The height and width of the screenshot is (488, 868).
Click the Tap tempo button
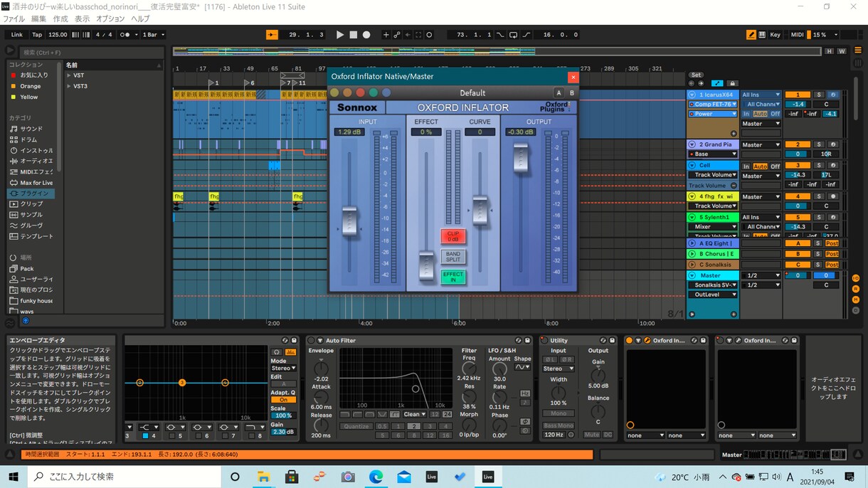[x=37, y=34]
